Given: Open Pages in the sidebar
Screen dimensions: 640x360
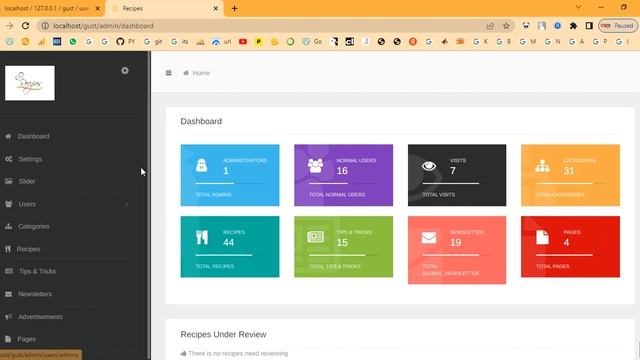Looking at the screenshot, I should (x=27, y=339).
